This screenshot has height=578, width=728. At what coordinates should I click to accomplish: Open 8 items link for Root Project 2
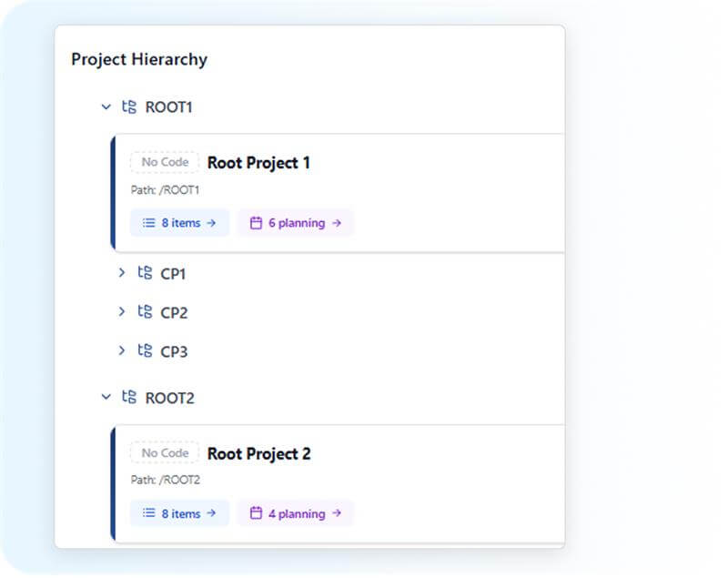(180, 513)
